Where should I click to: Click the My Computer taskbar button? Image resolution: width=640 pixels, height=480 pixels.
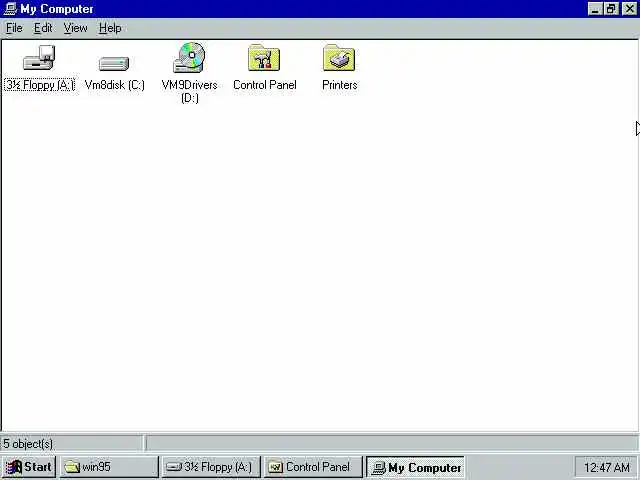[416, 467]
